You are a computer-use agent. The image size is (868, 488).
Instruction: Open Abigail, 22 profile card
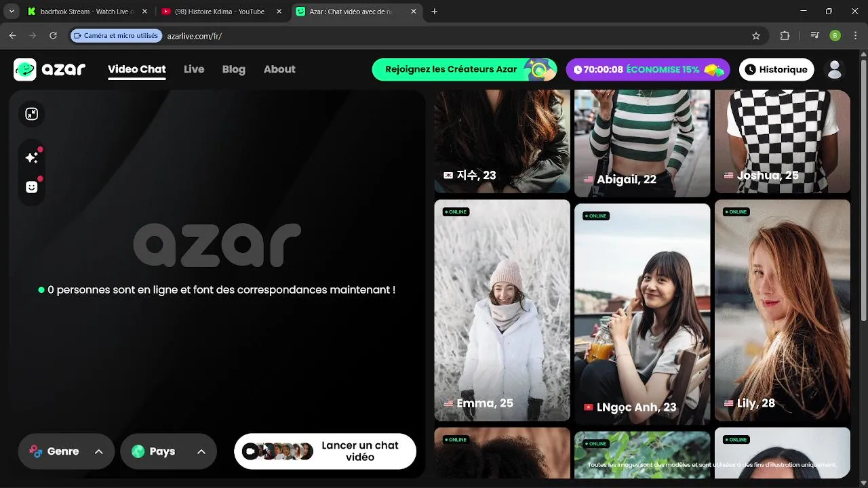click(642, 143)
